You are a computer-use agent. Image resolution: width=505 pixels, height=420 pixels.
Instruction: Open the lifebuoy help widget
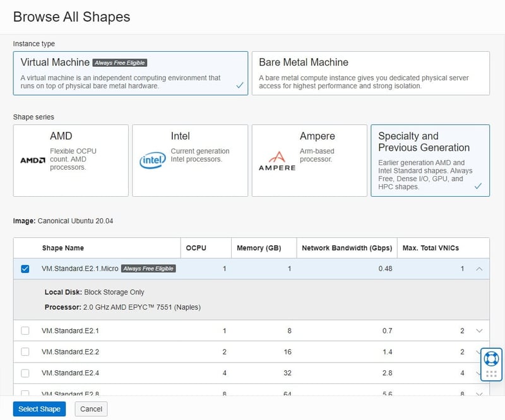click(491, 359)
